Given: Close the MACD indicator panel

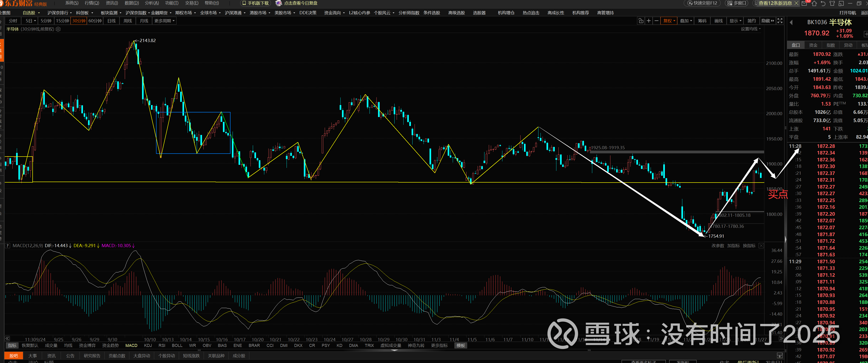Looking at the screenshot, I should tap(761, 246).
